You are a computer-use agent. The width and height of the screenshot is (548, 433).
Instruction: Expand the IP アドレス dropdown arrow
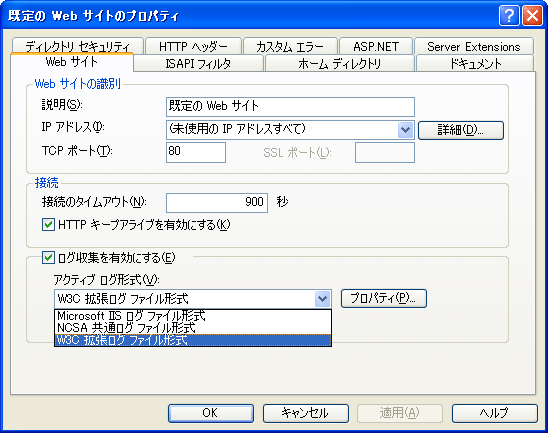pyautogui.click(x=405, y=130)
